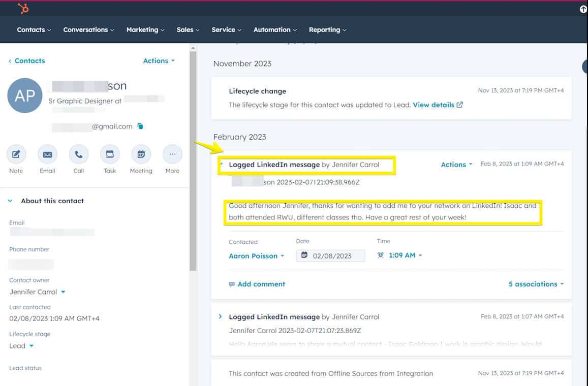Schedule a Meeting with the meeting icon

(141, 155)
